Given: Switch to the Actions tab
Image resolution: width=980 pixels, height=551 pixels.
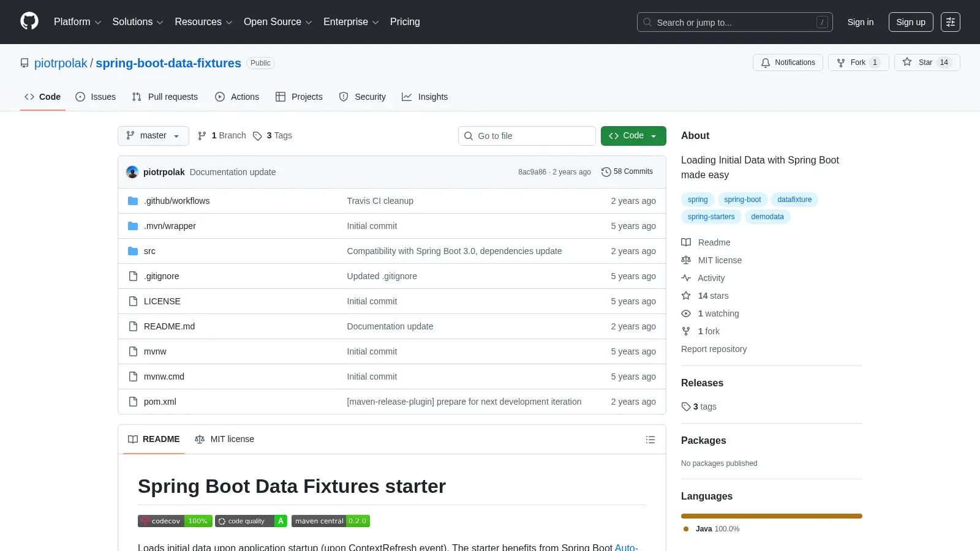Looking at the screenshot, I should 237,97.
